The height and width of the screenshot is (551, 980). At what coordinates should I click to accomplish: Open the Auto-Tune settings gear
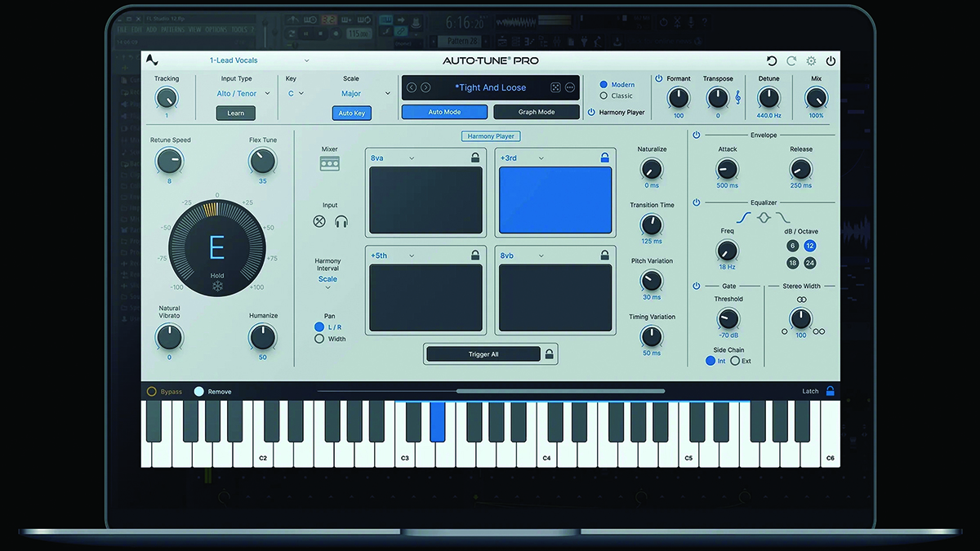(x=811, y=61)
